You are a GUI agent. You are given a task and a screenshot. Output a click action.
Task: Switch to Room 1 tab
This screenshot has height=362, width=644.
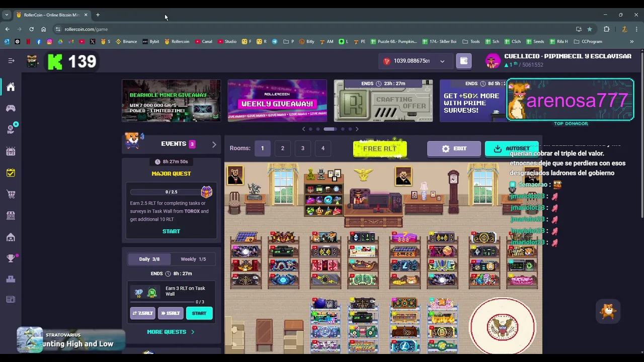(x=262, y=148)
